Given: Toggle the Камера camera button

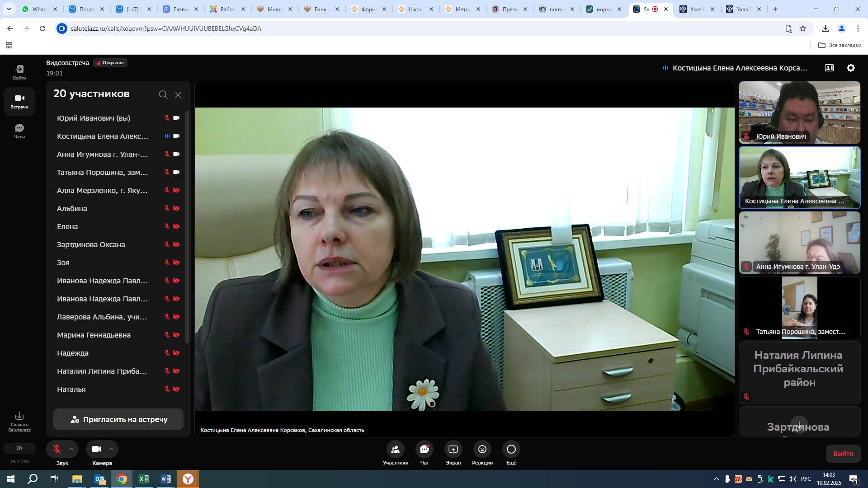Looking at the screenshot, I should click(x=96, y=449).
